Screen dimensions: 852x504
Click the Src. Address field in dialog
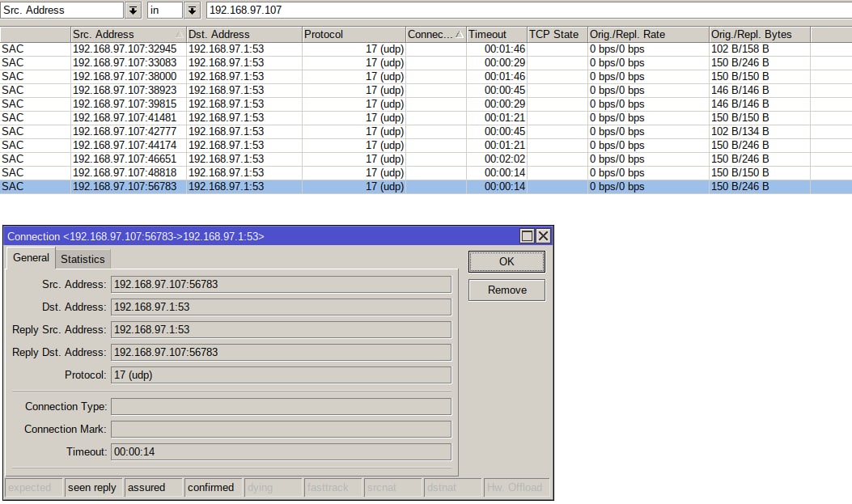[281, 285]
